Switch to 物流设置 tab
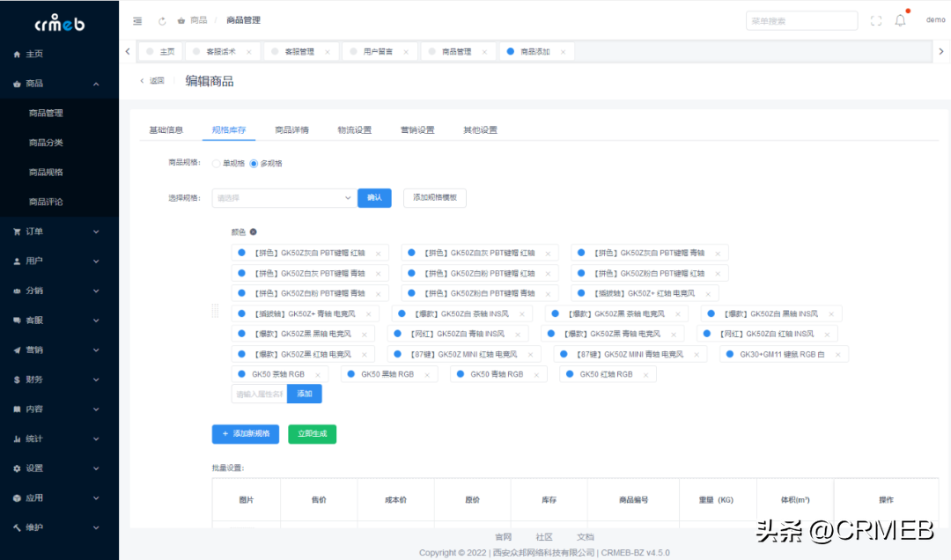This screenshot has width=951, height=560. click(x=355, y=129)
